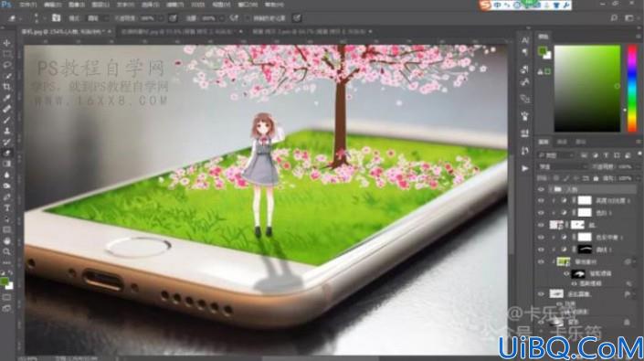Toggle airbrush build-up icon in options bar

tap(234, 18)
